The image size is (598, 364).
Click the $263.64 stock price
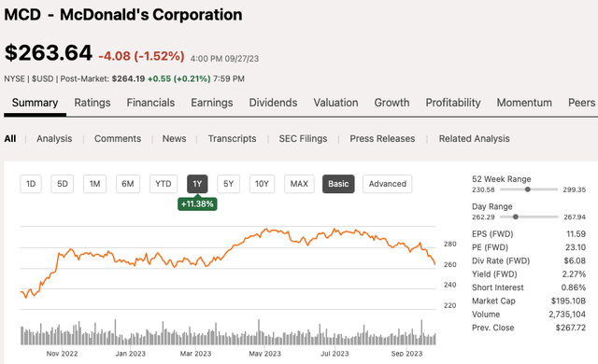[48, 53]
